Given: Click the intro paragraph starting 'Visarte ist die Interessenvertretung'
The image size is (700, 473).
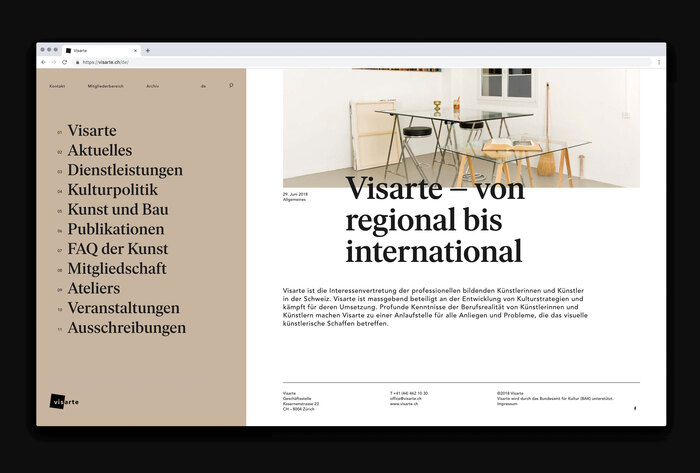Looking at the screenshot, I should [435, 307].
